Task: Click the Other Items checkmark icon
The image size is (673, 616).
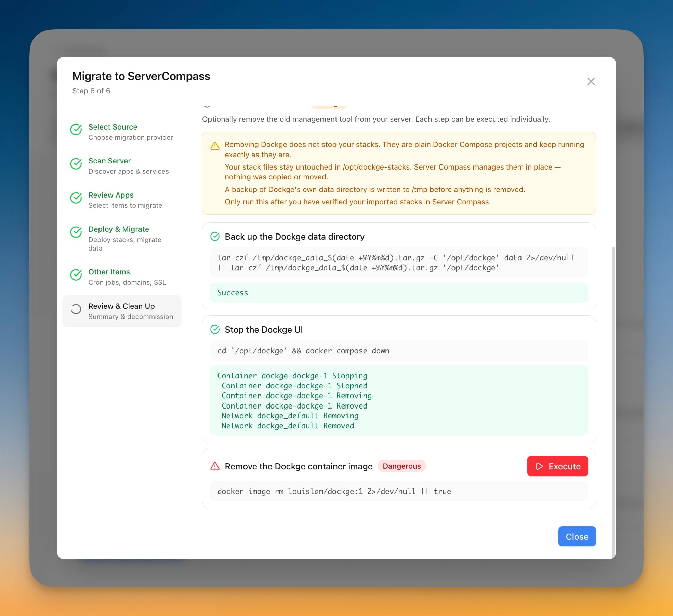Action: pos(76,275)
